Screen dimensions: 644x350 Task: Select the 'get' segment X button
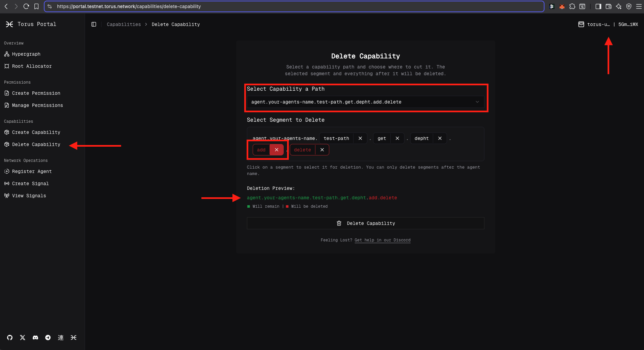(397, 138)
